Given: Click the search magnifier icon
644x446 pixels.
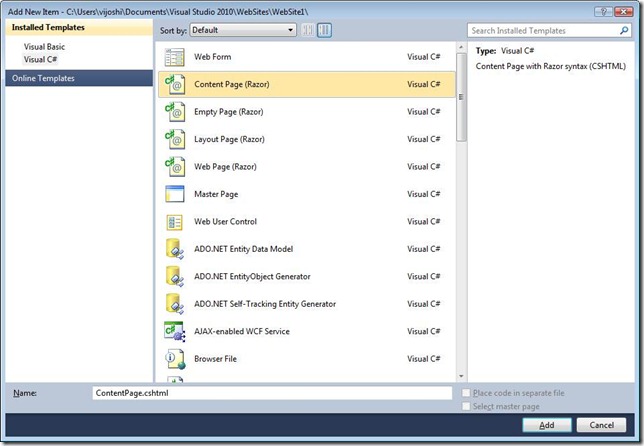Looking at the screenshot, I should (624, 30).
